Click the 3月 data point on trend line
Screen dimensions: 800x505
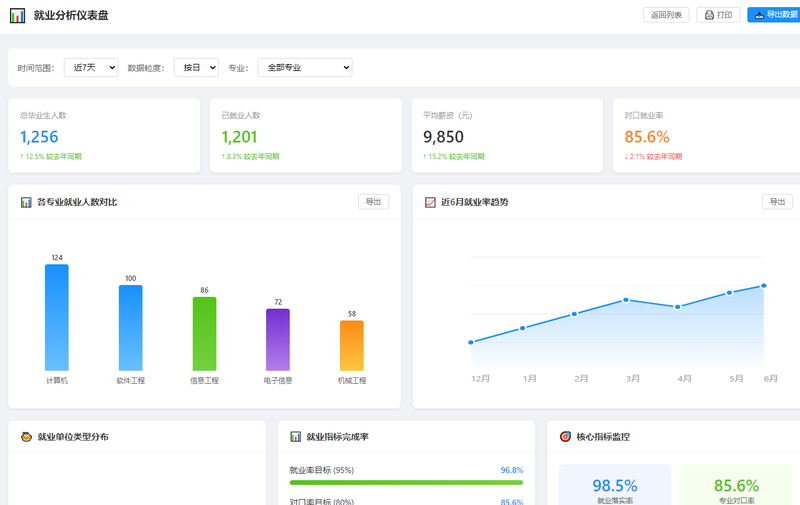(x=626, y=300)
